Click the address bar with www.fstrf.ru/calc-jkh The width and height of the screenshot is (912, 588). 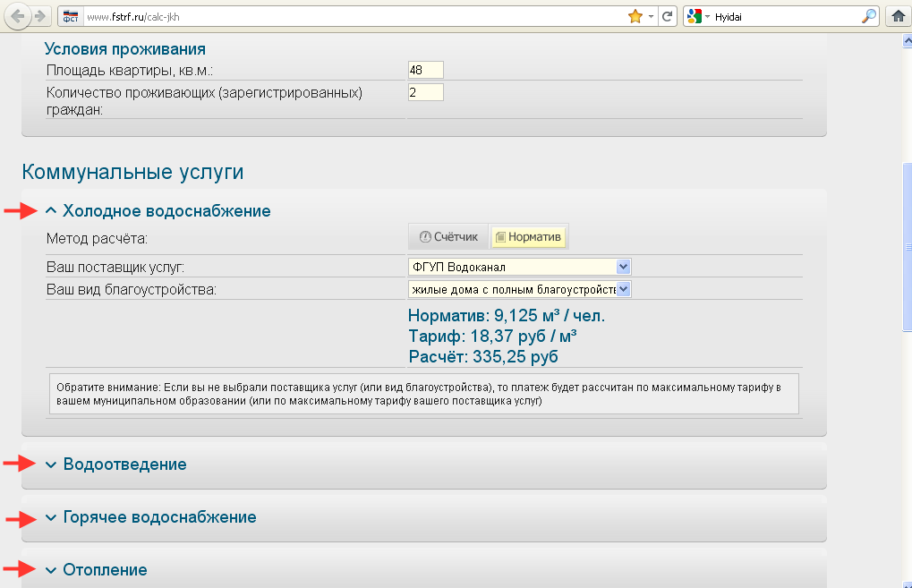pyautogui.click(x=354, y=16)
